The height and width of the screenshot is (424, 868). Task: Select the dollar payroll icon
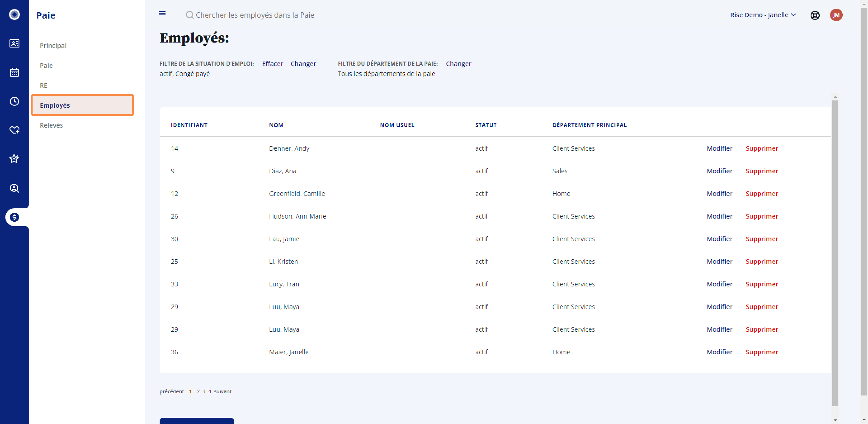tap(14, 217)
